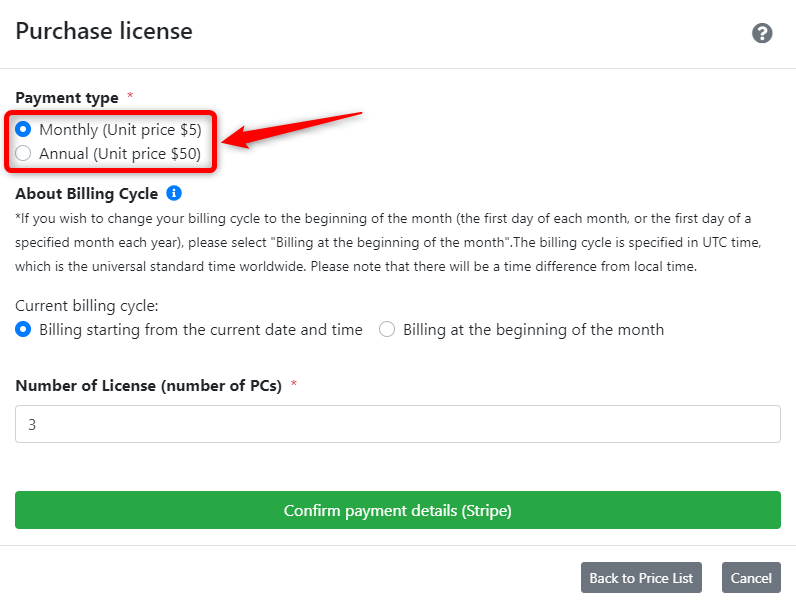The width and height of the screenshot is (796, 608).
Task: Click the Monthly (Unit price $5) label
Action: 120,130
